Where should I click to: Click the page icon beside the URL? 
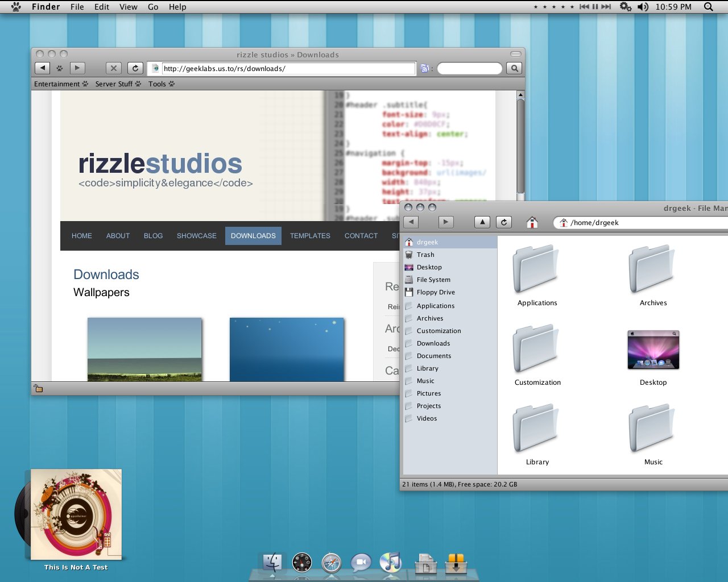pyautogui.click(x=155, y=68)
